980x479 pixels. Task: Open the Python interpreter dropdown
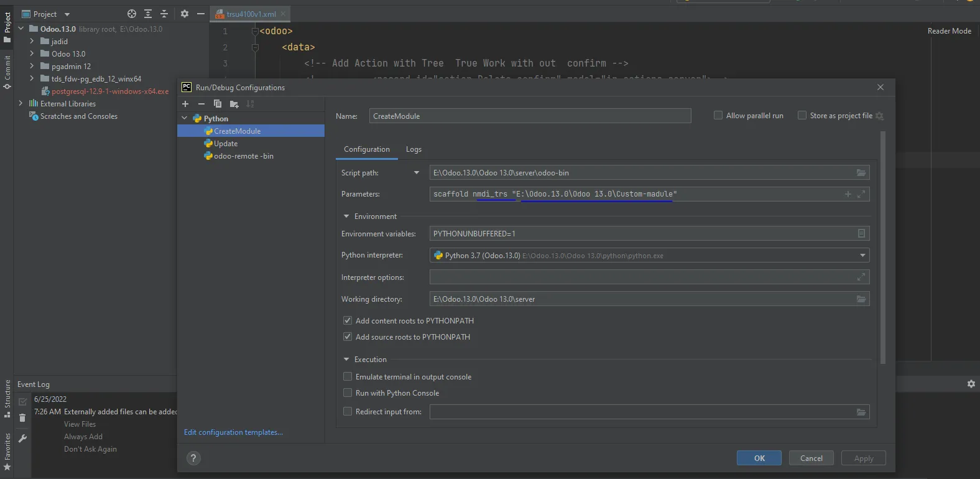[862, 256]
